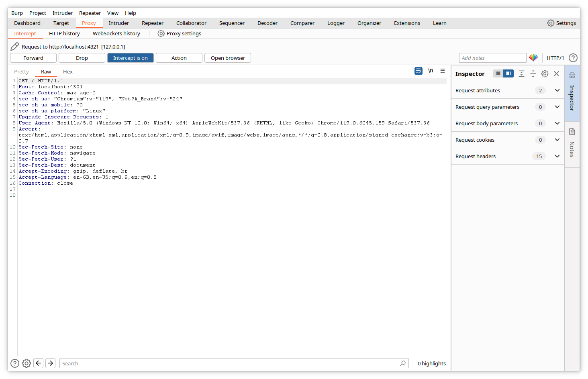Expand Request headers section

557,157
